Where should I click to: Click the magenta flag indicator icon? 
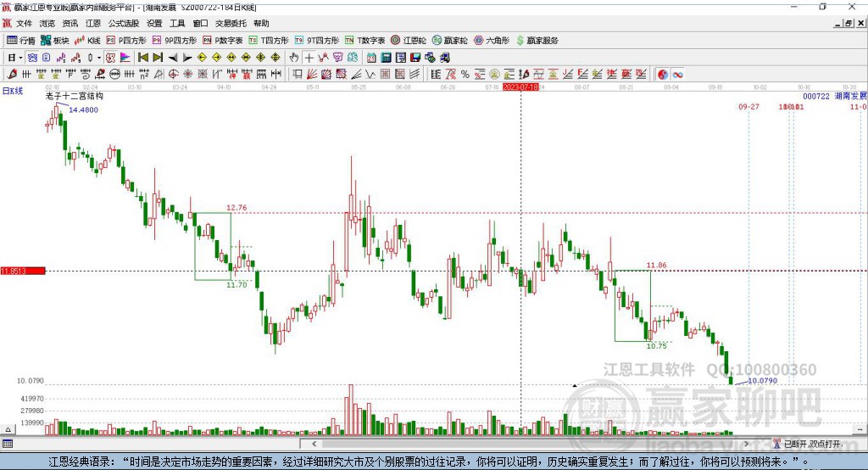click(125, 58)
